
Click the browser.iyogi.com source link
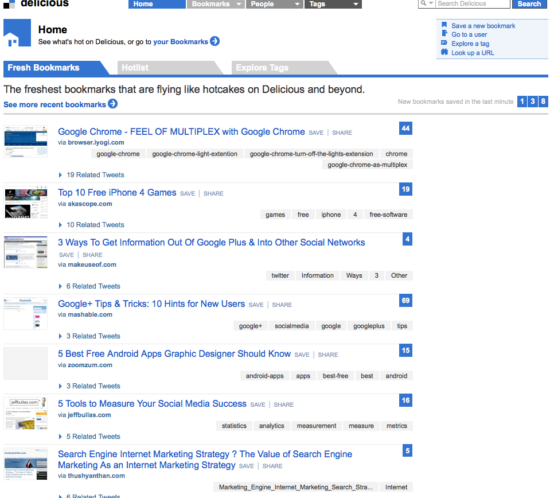pyautogui.click(x=96, y=142)
